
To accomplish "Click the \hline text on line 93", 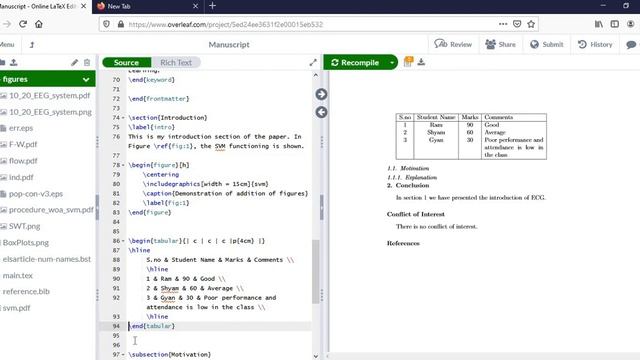I will tap(157, 317).
